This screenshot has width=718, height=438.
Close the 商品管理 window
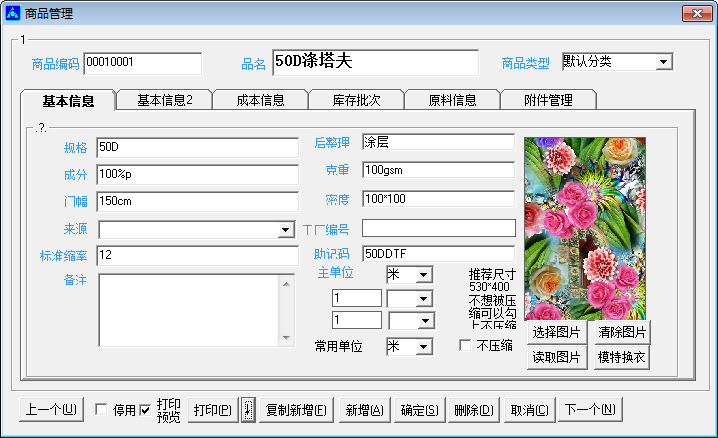pos(697,13)
